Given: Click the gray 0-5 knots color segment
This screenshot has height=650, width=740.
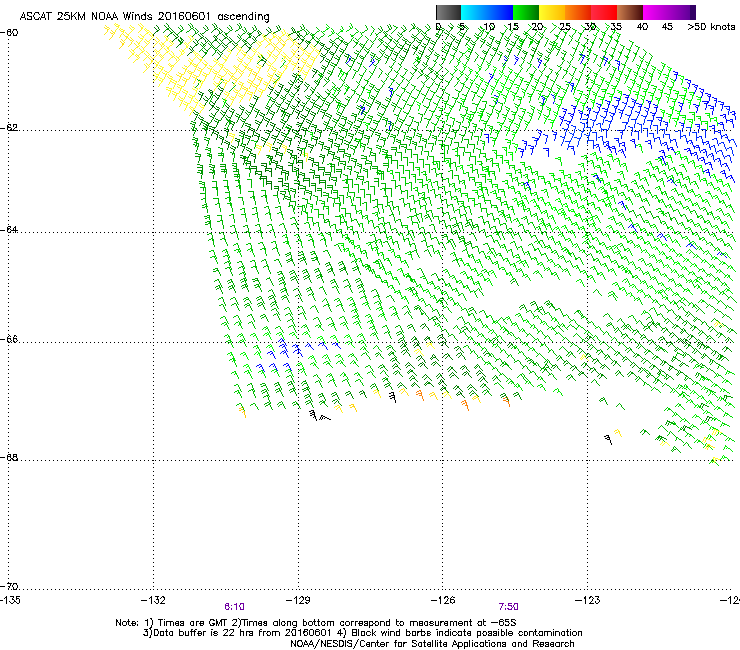Looking at the screenshot, I should [448, 12].
